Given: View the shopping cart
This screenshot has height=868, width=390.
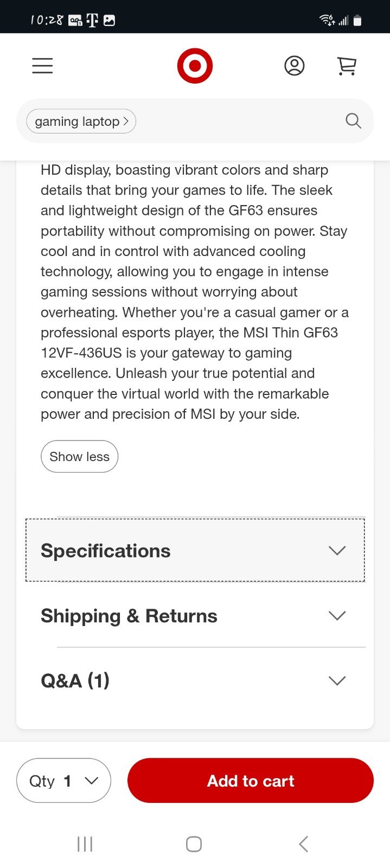Looking at the screenshot, I should point(347,66).
